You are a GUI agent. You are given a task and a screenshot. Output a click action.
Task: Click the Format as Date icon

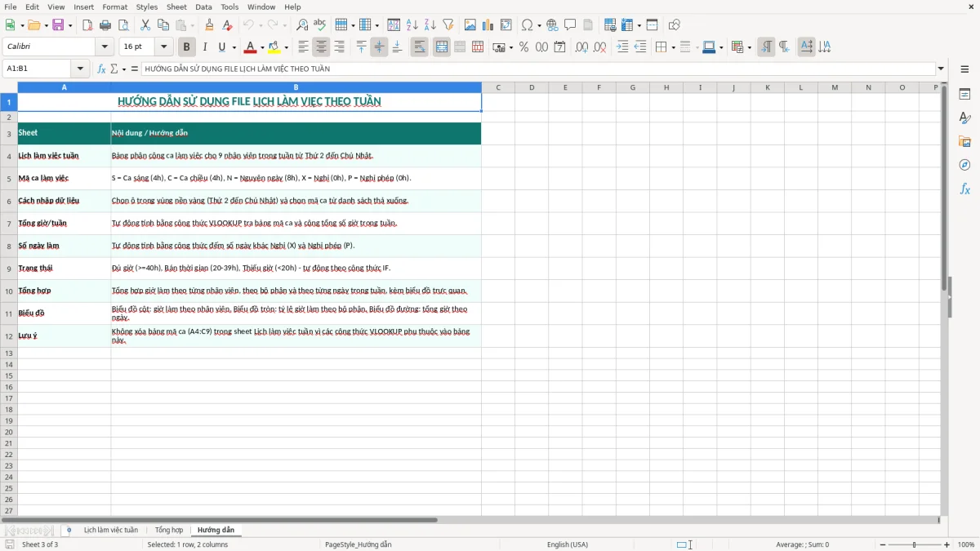coord(560,47)
